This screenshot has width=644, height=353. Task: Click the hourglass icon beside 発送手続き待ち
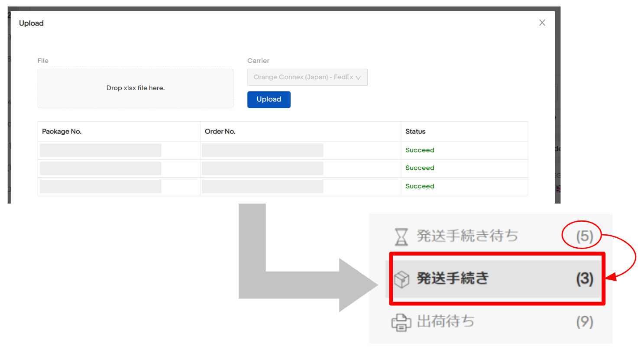(401, 236)
